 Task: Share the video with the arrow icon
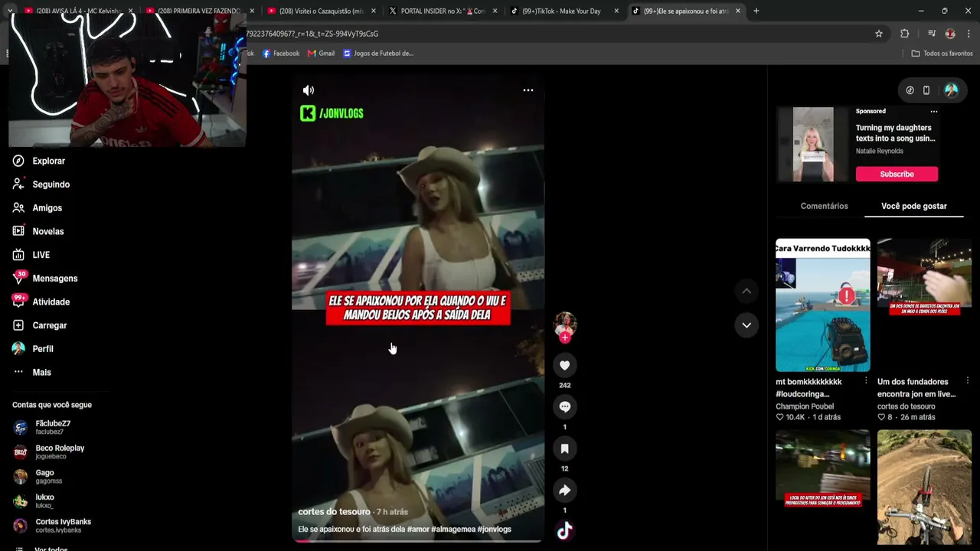564,491
